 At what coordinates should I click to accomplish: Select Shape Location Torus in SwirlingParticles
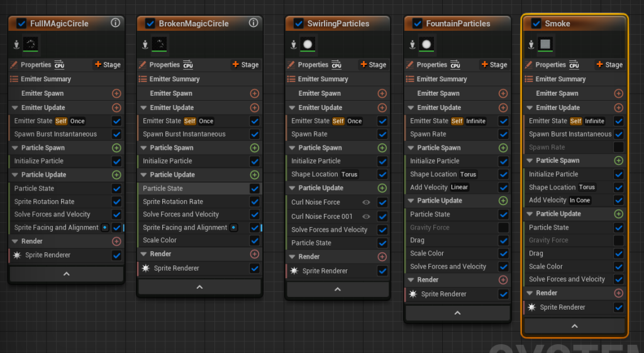click(325, 174)
